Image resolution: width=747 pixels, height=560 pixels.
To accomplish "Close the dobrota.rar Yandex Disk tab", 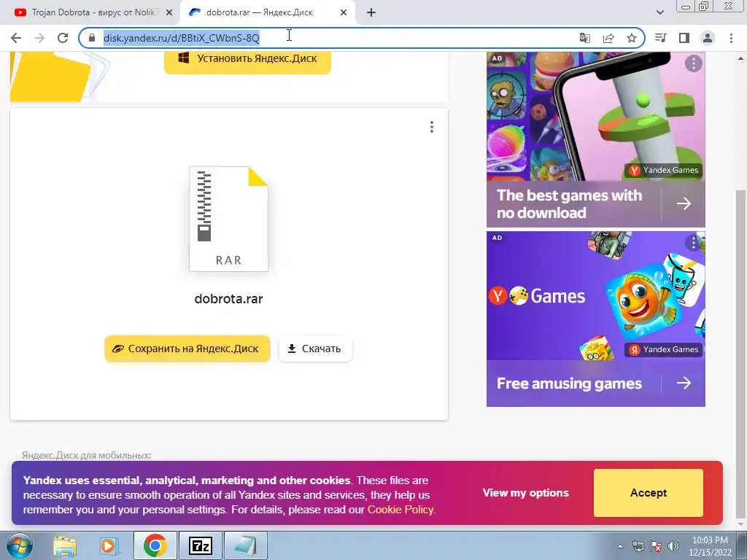I will point(344,13).
